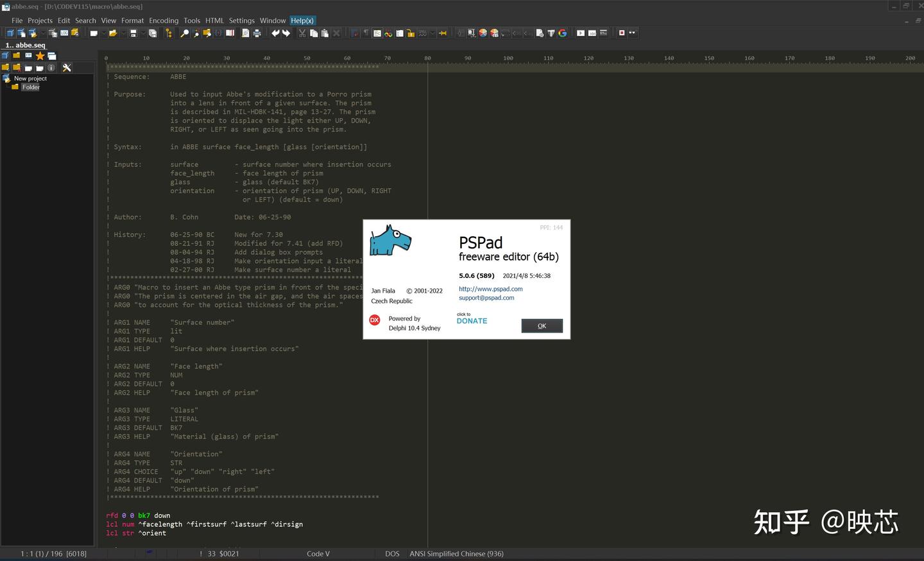Open the Save button dropdown arrow
924x561 pixels.
click(x=143, y=33)
